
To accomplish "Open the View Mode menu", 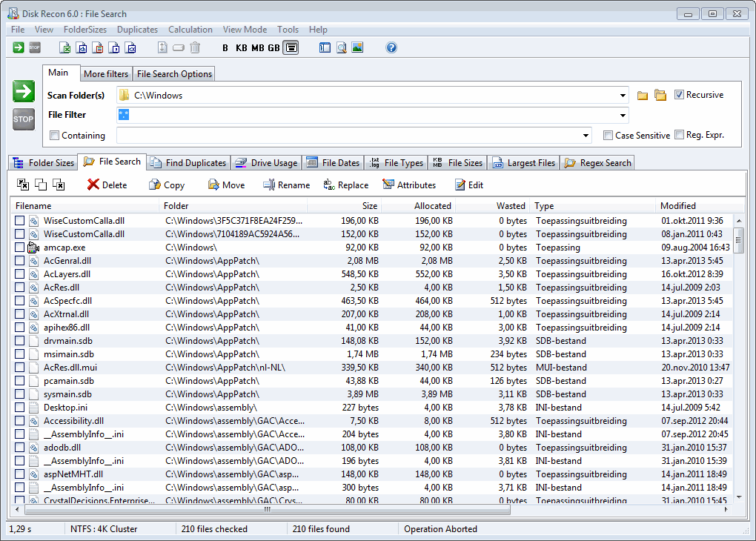I will (245, 30).
